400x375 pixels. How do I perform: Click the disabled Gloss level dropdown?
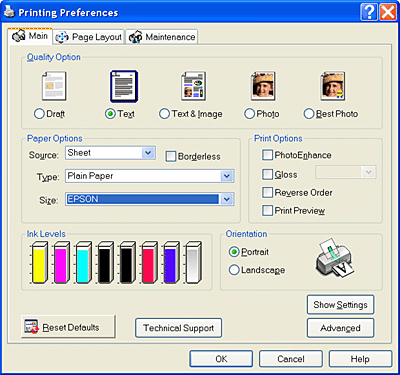345,172
